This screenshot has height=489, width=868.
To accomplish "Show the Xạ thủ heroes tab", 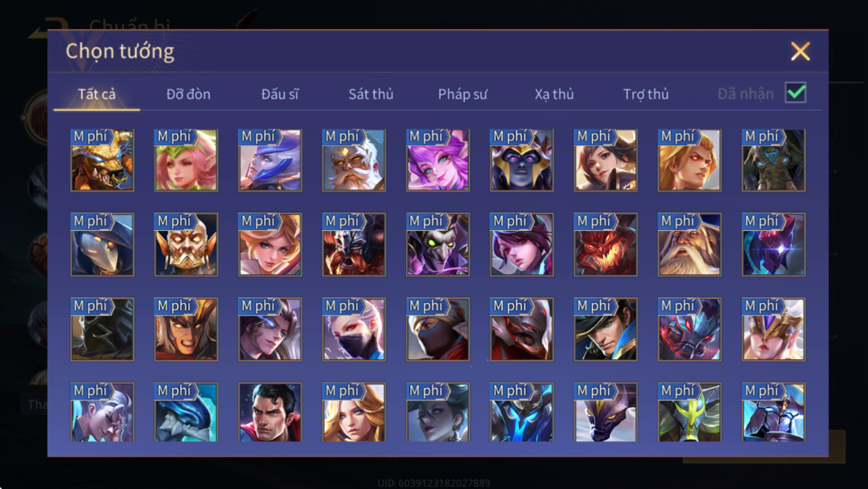I will 554,94.
